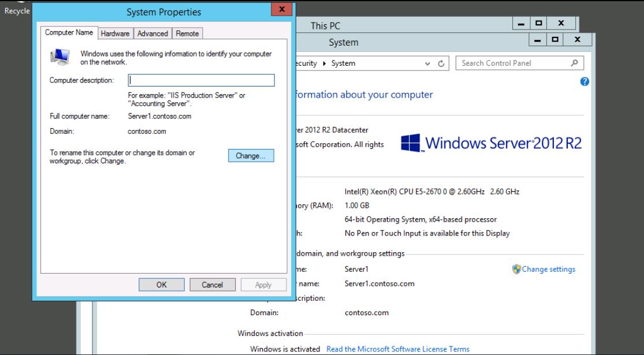
Task: Refresh the Control Panel address bar
Action: click(441, 63)
